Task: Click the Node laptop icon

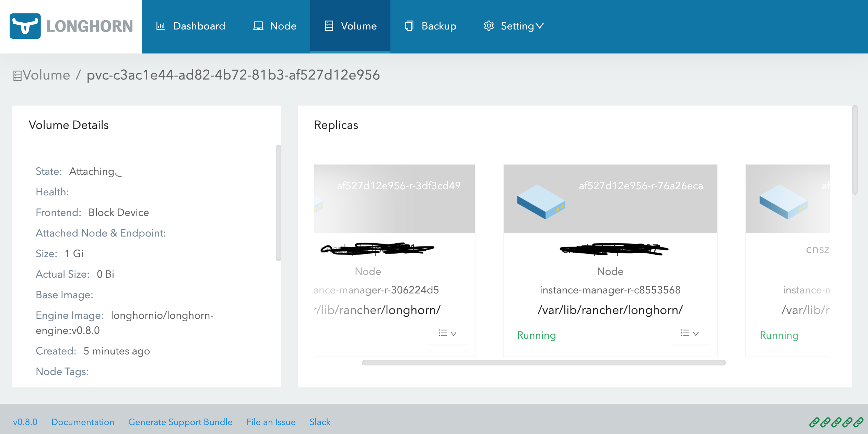Action: pos(258,26)
